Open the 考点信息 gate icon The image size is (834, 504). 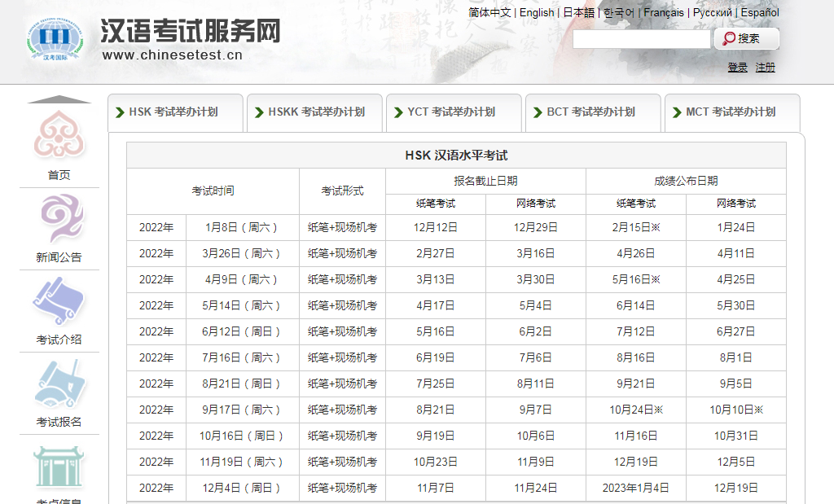[59, 467]
